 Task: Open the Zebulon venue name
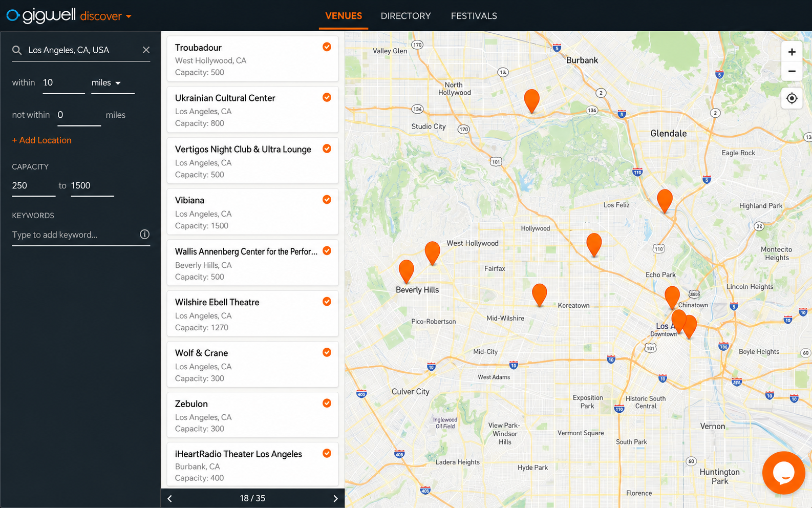[191, 404]
